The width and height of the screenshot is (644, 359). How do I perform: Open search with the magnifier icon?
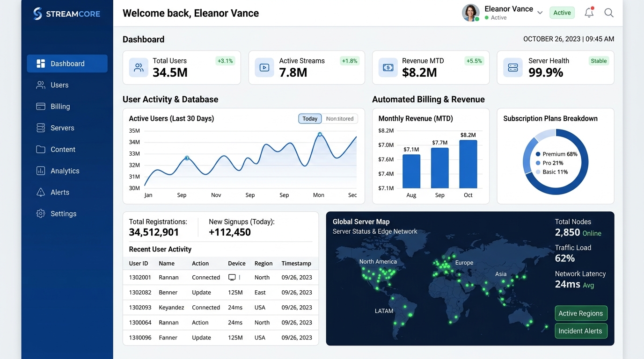point(609,13)
